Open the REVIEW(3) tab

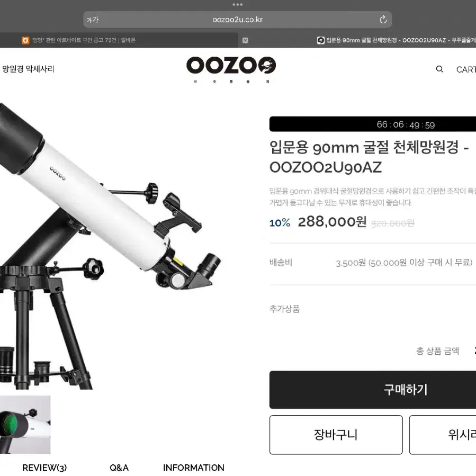click(x=44, y=468)
